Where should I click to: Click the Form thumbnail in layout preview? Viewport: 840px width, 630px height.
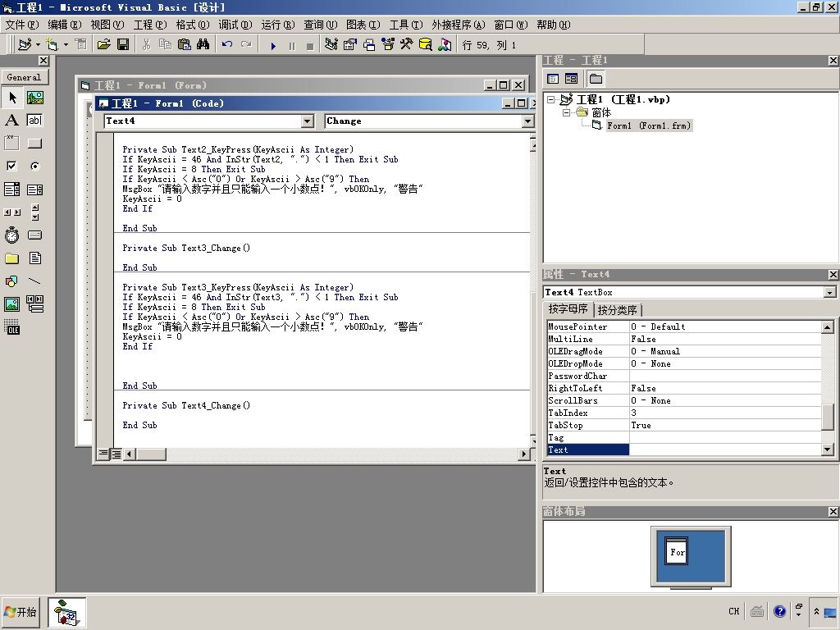(x=675, y=550)
